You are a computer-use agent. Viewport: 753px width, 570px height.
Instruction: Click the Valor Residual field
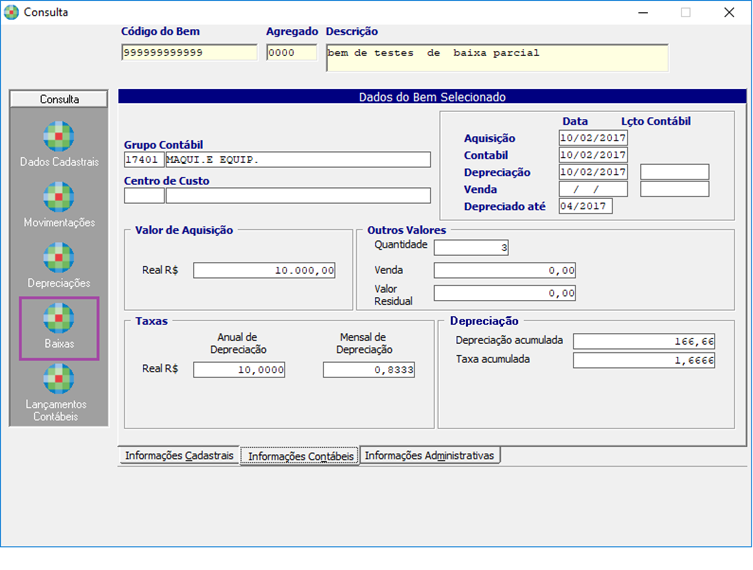(x=505, y=293)
